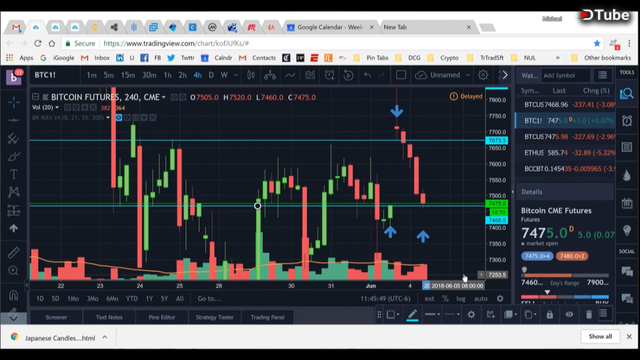Click Show all downloads button
The width and height of the screenshot is (640, 360).
(600, 336)
